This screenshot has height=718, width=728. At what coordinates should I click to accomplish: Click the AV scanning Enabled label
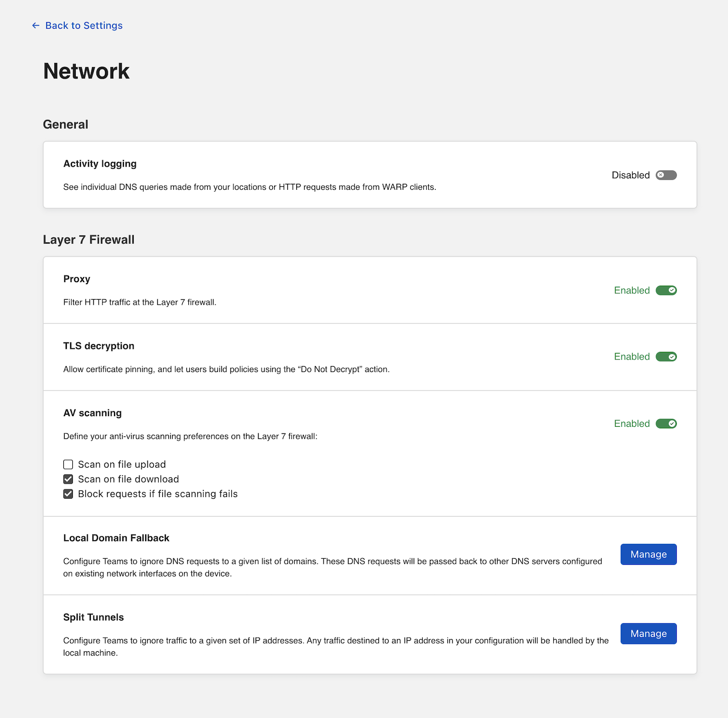(632, 423)
